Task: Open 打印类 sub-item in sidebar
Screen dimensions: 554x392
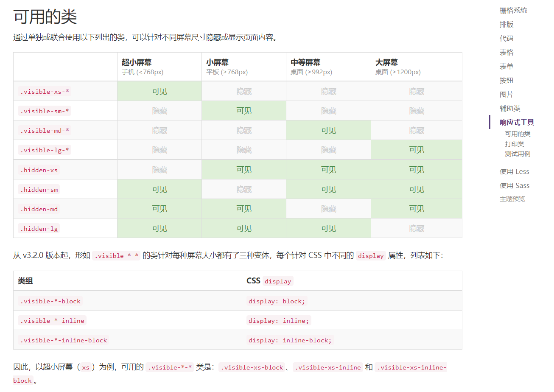Action: 515,144
